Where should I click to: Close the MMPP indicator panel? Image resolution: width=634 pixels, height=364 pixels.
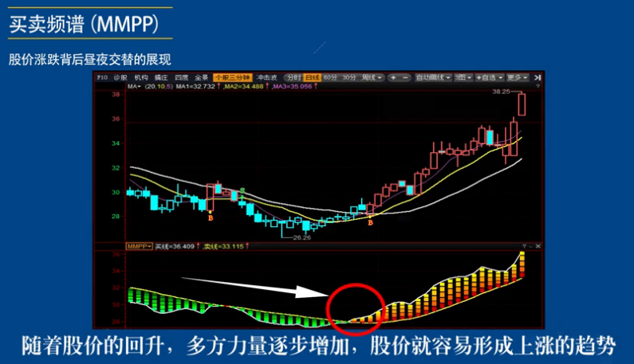click(x=538, y=246)
